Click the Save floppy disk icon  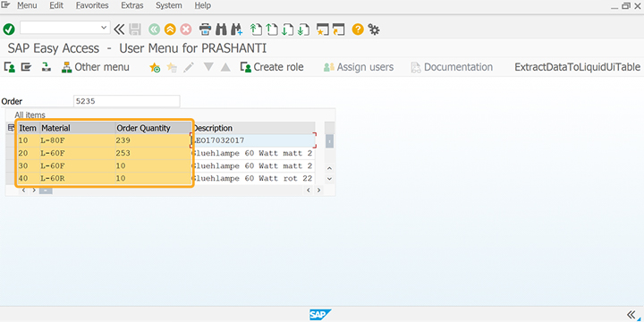tap(135, 30)
